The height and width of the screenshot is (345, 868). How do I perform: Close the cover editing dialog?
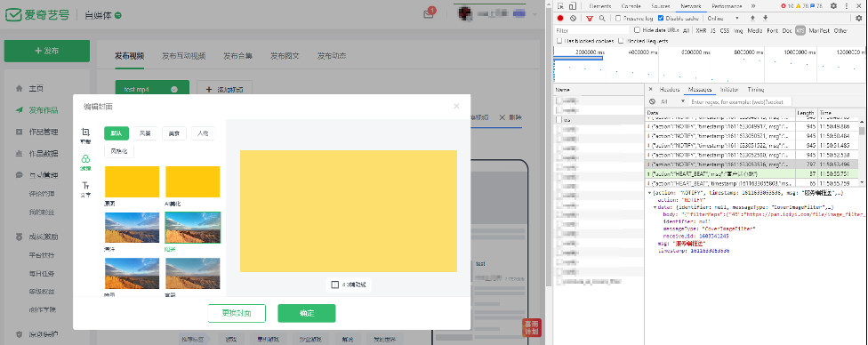tap(456, 106)
